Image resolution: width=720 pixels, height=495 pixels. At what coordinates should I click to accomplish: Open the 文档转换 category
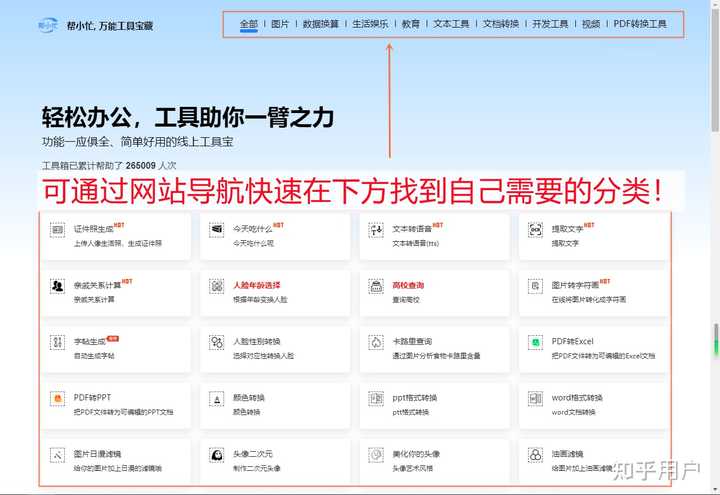coord(501,24)
